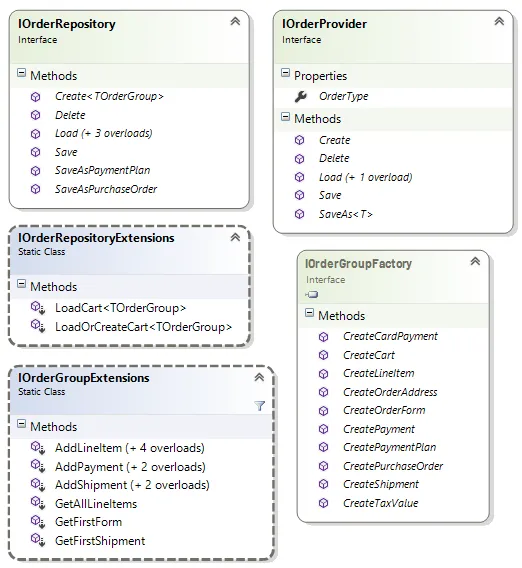Click method icon beside CreateTaxValue

[323, 503]
